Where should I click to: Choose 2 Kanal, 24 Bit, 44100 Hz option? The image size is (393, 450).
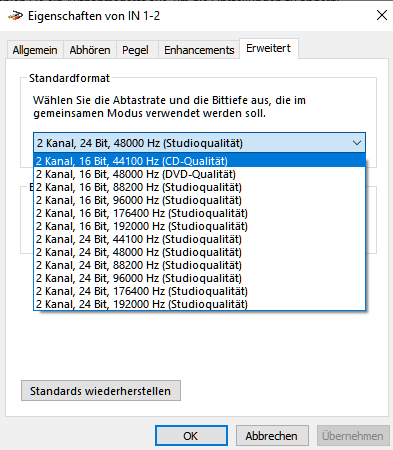coord(199,239)
